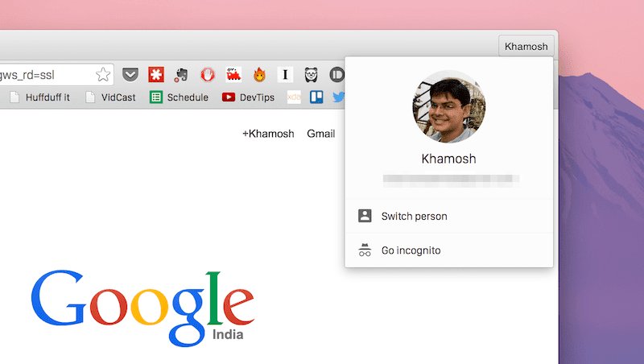Viewport: 644px width, 364px height.
Task: Open the Huffduff it bookmark
Action: 39,97
